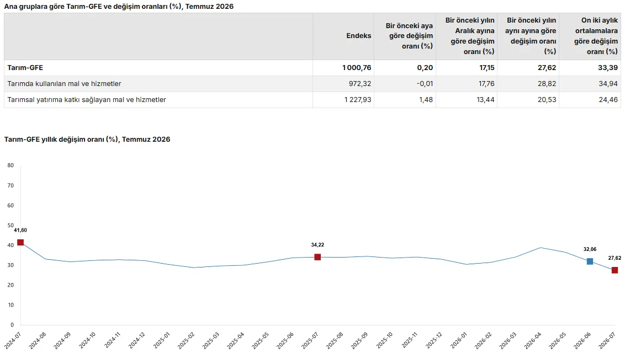This screenshot has width=625, height=364.
Task: Click y-axis label 50
Action: [x=10, y=225]
